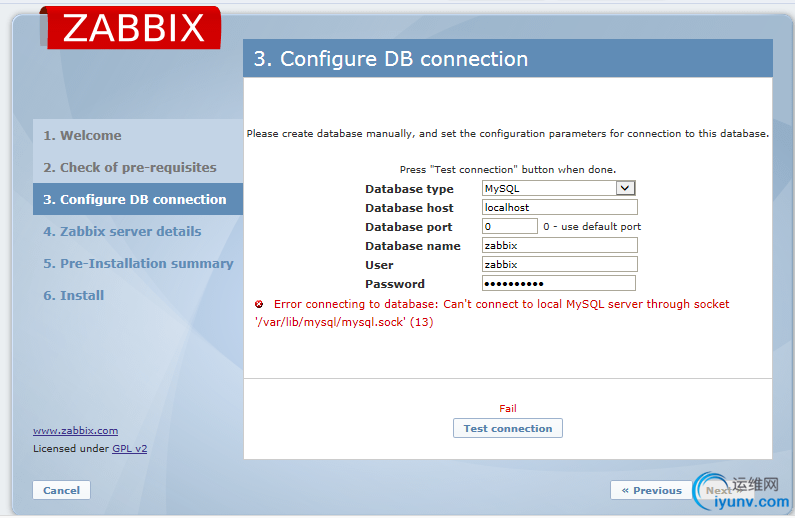Click the 'Database port' label
Screen dimensions: 795x518
tap(409, 227)
